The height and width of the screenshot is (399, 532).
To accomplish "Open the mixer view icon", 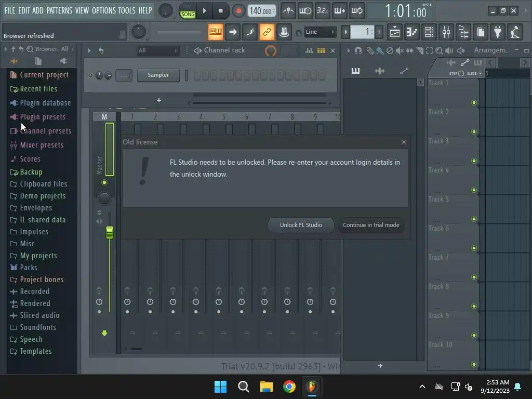I will click(x=446, y=32).
